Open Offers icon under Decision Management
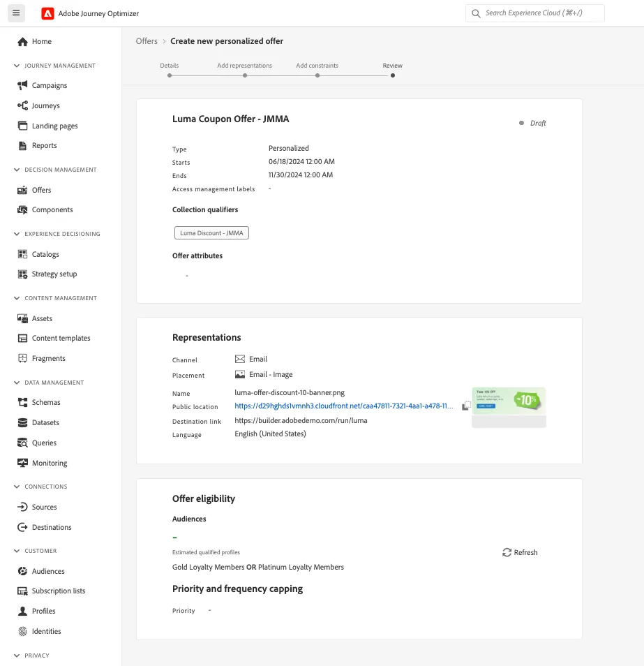This screenshot has width=644, height=666. (x=22, y=190)
